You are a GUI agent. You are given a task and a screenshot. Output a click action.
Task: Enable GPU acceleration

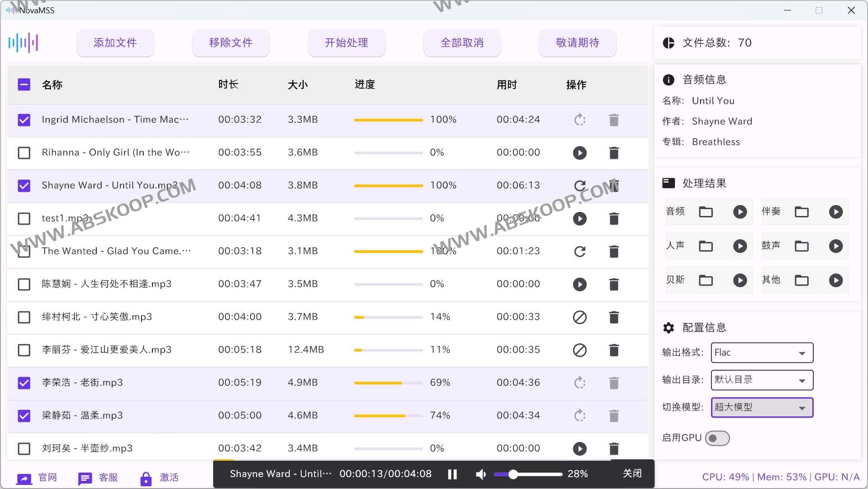[x=717, y=438]
